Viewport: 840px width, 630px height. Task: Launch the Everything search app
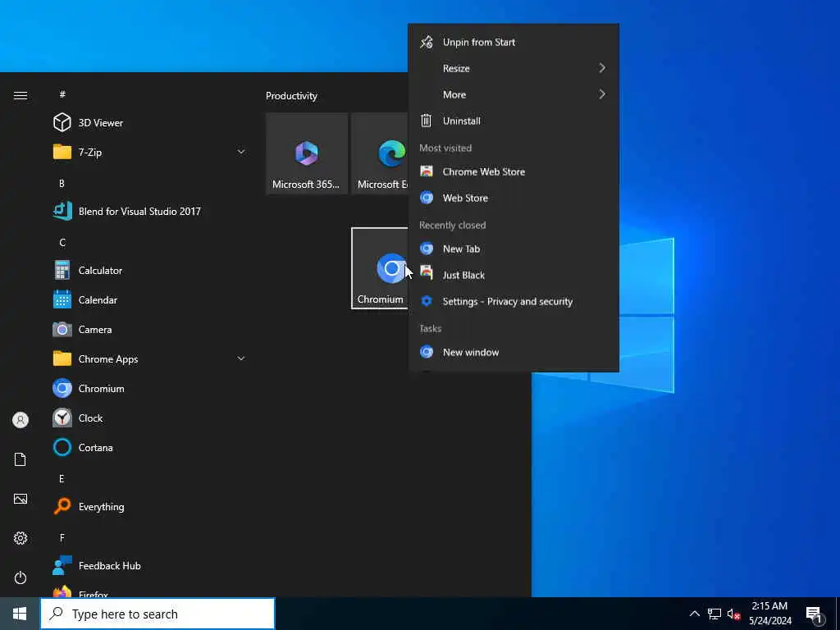point(150,506)
